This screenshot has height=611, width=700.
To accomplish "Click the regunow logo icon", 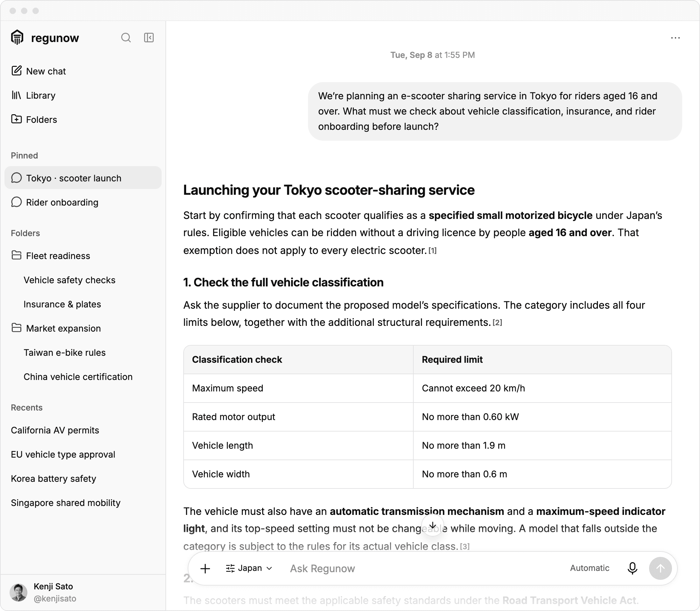I will [x=17, y=37].
